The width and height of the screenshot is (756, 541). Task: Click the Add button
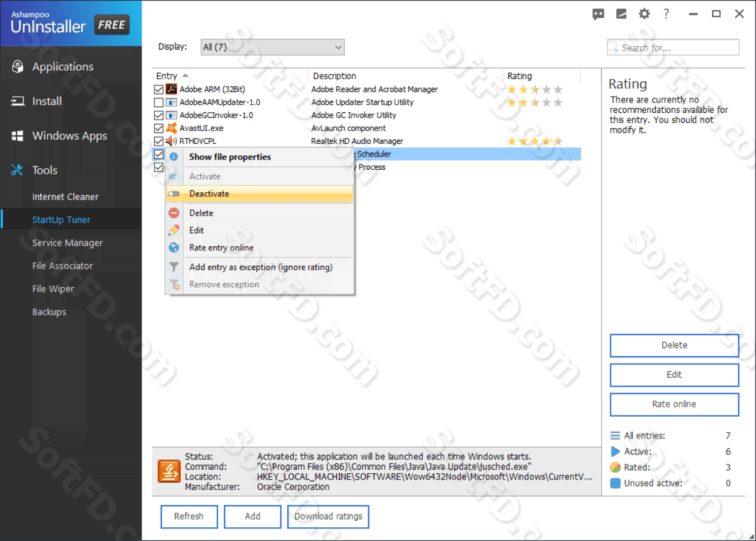click(x=252, y=516)
